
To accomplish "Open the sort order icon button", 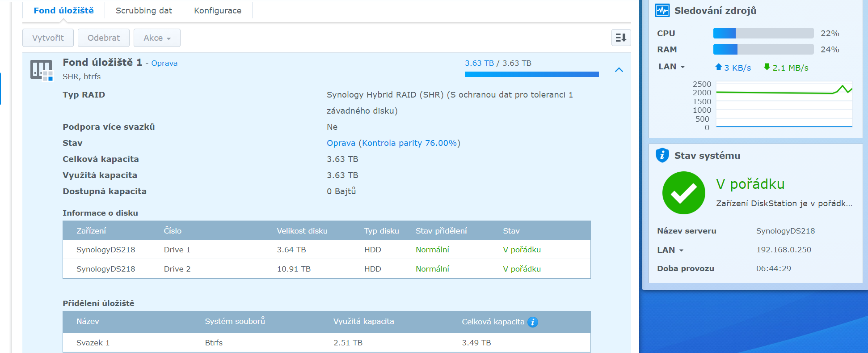I will click(x=621, y=38).
